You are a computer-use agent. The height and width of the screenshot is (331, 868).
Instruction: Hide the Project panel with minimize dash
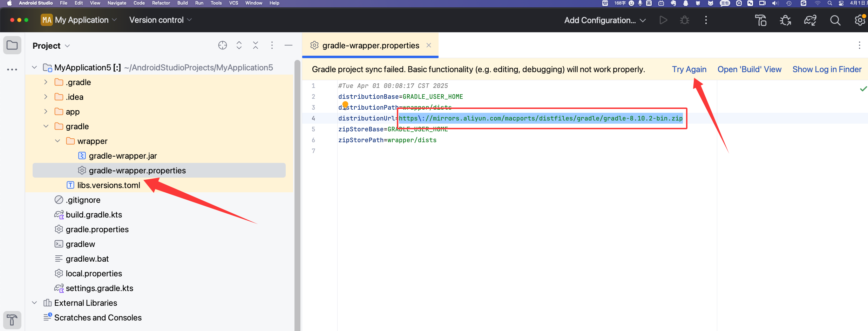[288, 46]
